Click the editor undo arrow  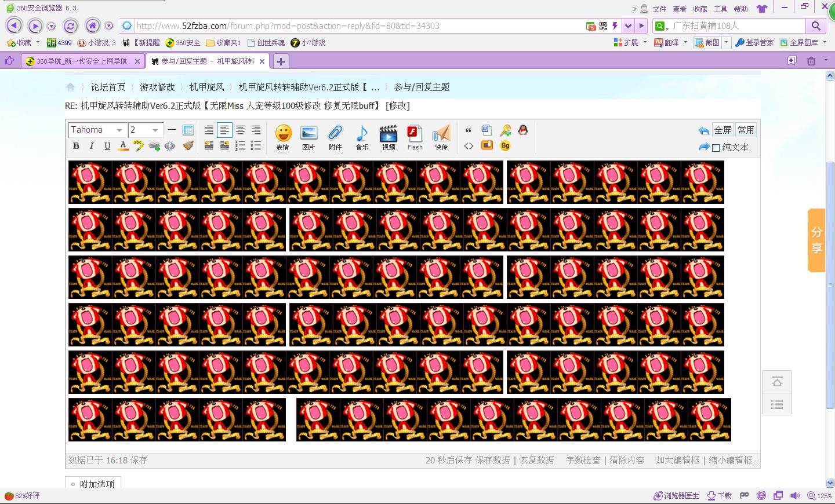coord(704,130)
